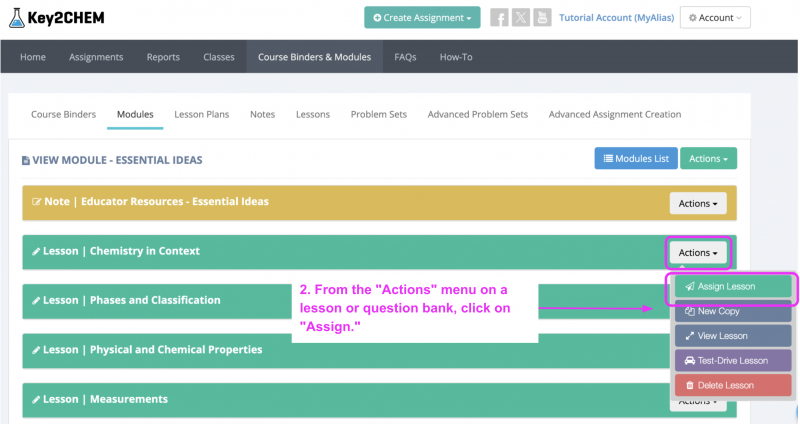Expand the Create Assignment dropdown
800x424 pixels.
coord(422,18)
